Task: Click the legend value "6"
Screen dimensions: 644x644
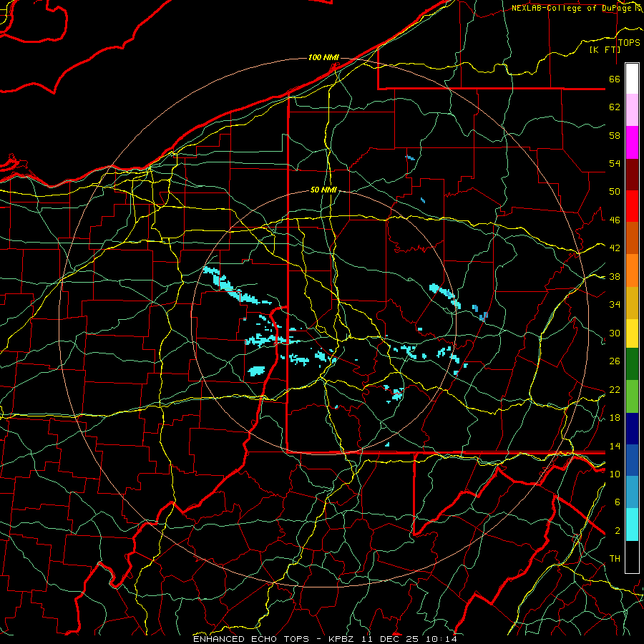Action: pyautogui.click(x=618, y=502)
